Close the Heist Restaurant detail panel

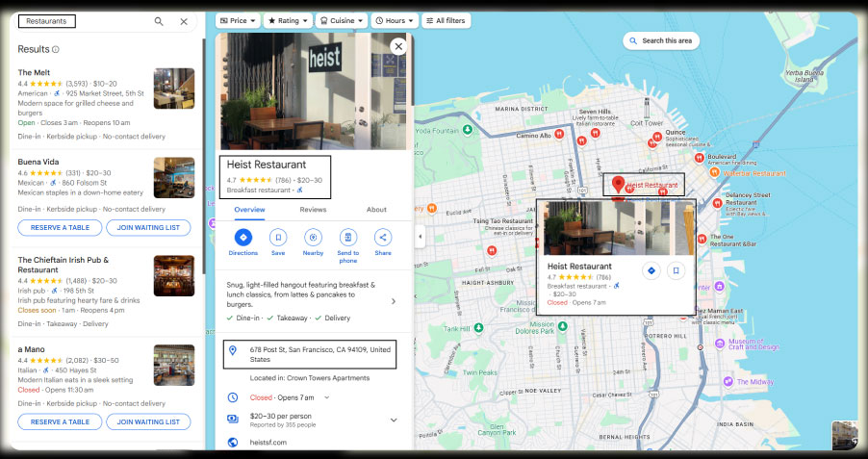(397, 46)
